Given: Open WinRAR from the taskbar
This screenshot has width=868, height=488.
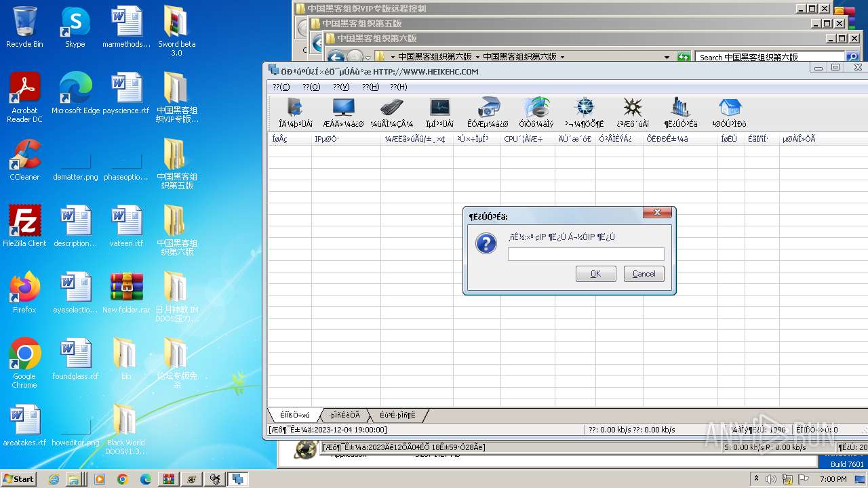Looking at the screenshot, I should point(169,479).
